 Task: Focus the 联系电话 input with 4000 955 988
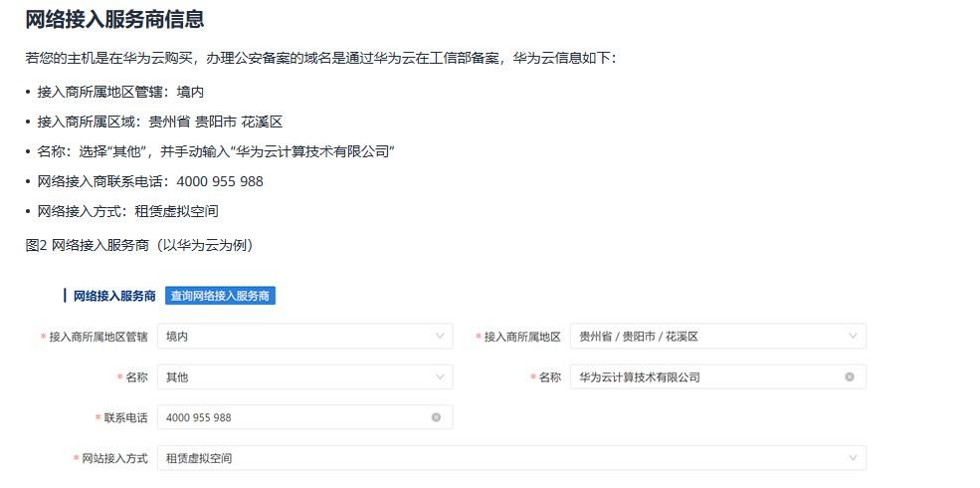click(x=305, y=417)
